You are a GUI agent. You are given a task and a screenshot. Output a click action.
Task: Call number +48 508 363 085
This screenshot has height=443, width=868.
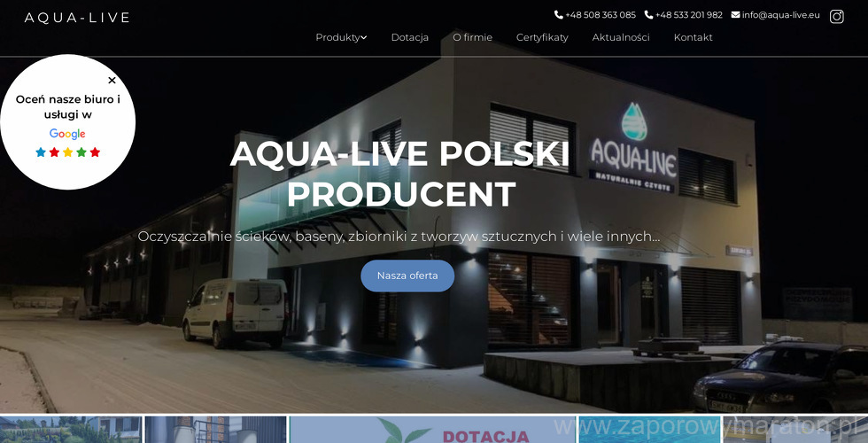[x=601, y=15]
